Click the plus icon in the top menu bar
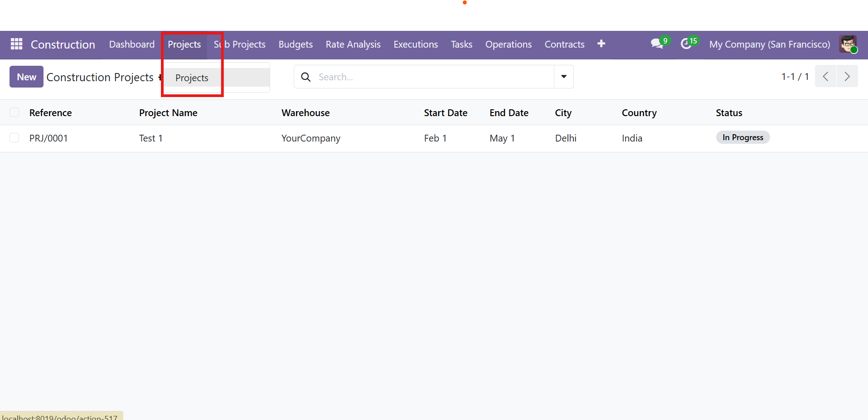 coord(601,44)
